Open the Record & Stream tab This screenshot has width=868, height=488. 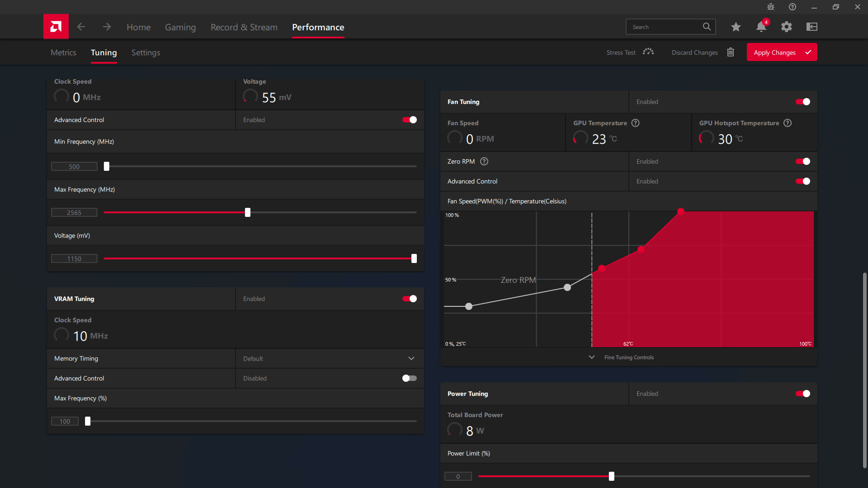click(244, 27)
